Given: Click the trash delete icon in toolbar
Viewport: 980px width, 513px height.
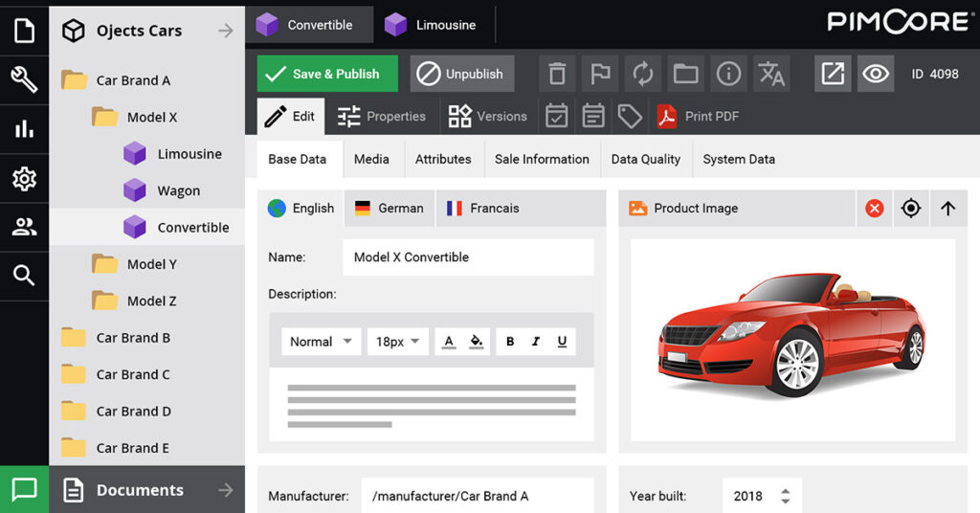Looking at the screenshot, I should 558,74.
